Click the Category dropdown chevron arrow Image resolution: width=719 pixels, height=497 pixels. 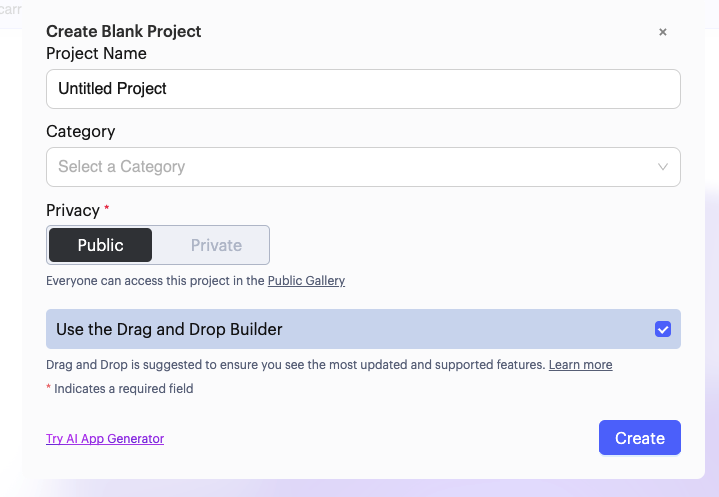663,167
